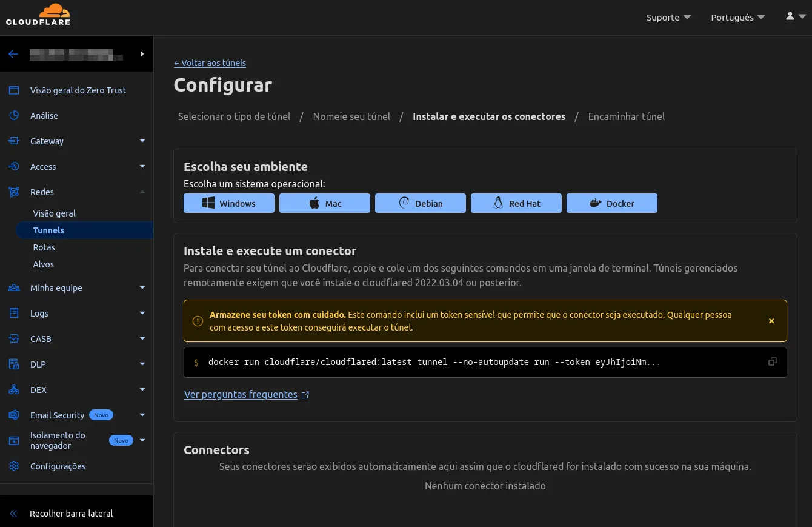Click the Análise sidebar label
This screenshot has width=812, height=527.
[44, 116]
